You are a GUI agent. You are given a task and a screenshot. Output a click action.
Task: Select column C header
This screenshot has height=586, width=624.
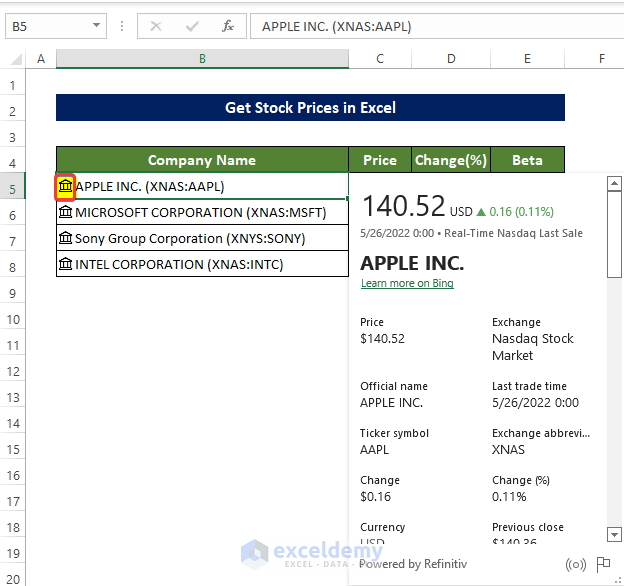[380, 59]
